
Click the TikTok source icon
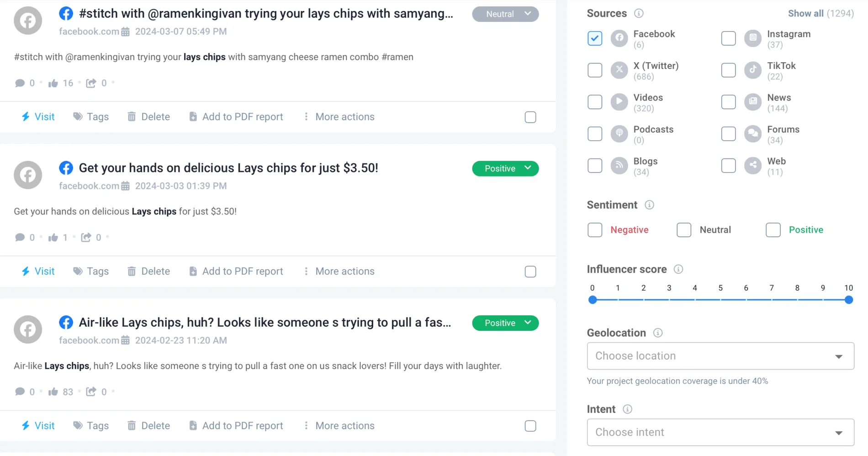pos(752,70)
